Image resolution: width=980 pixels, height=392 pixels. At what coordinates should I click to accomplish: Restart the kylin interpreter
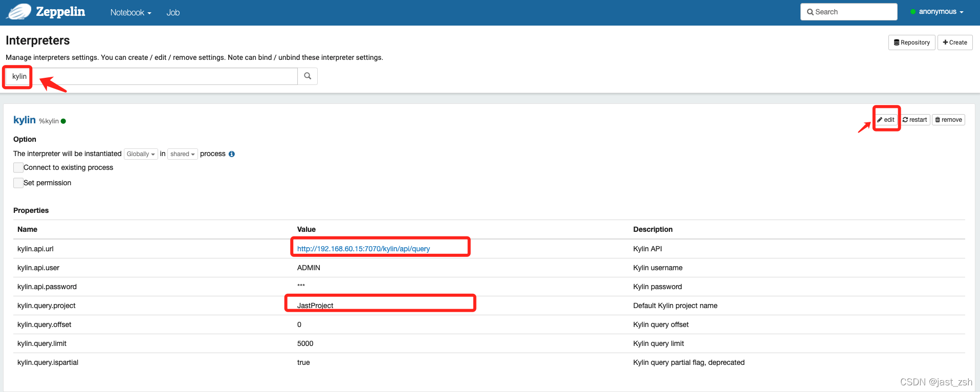tap(914, 120)
